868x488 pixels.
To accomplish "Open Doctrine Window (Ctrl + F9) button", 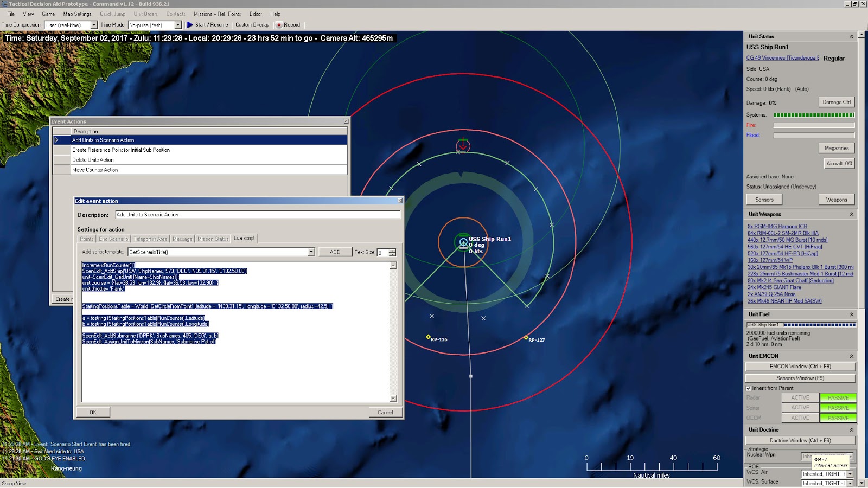I will (800, 441).
